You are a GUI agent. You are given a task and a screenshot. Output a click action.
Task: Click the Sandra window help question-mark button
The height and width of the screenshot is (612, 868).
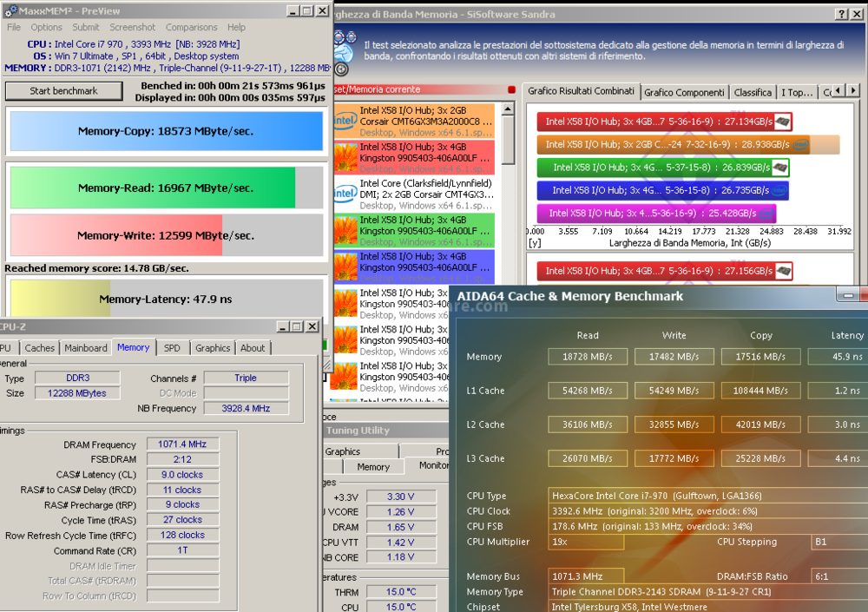[841, 14]
